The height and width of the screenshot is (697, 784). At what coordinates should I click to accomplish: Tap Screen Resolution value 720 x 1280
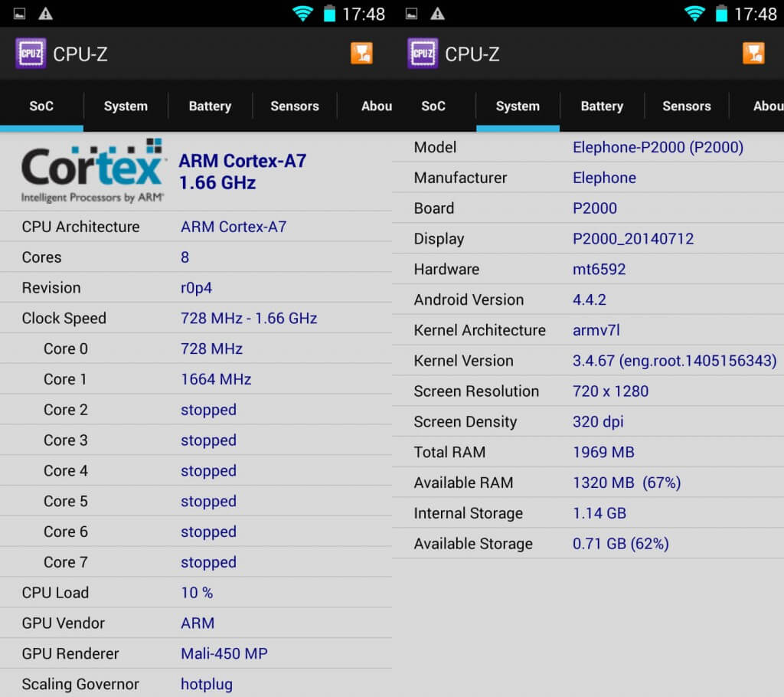tap(610, 391)
